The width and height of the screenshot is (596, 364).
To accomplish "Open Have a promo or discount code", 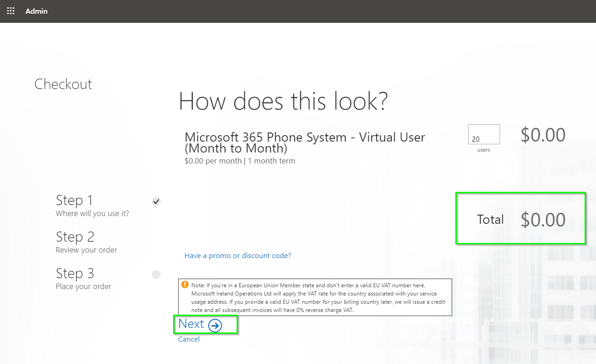I will click(x=237, y=255).
